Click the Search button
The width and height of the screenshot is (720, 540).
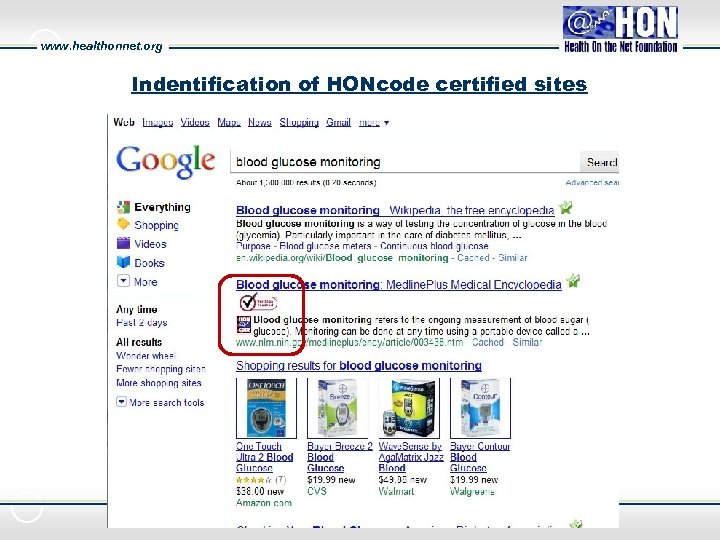tap(600, 162)
